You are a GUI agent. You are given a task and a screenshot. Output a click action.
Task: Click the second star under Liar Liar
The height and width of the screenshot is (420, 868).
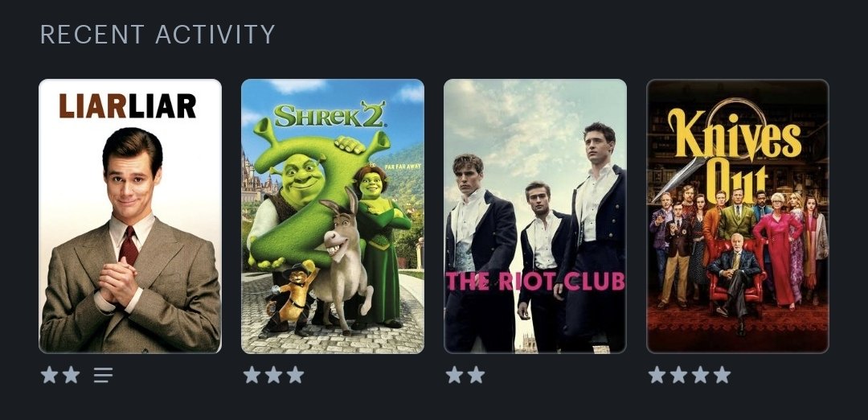coord(71,375)
